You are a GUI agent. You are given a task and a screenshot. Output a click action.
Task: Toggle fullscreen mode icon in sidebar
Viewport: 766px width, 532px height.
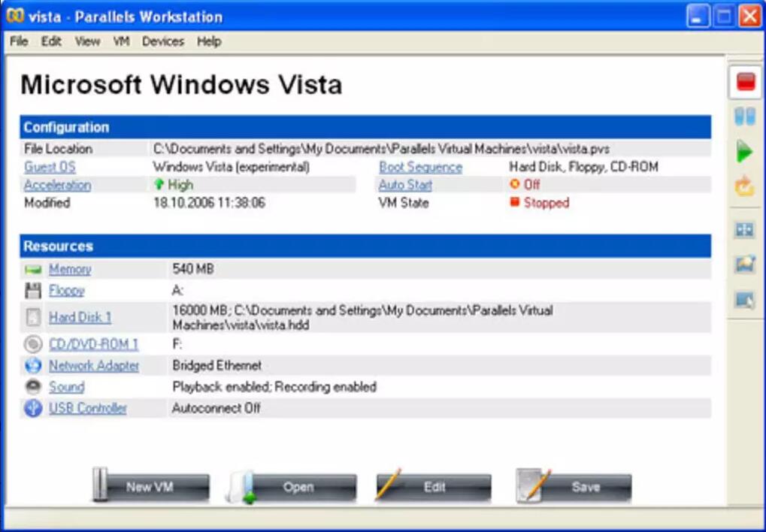coord(744,230)
